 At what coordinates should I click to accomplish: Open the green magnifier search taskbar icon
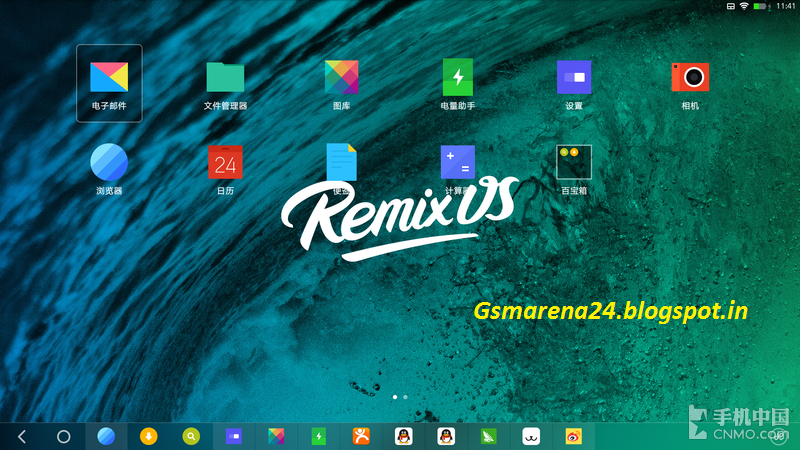click(x=191, y=436)
